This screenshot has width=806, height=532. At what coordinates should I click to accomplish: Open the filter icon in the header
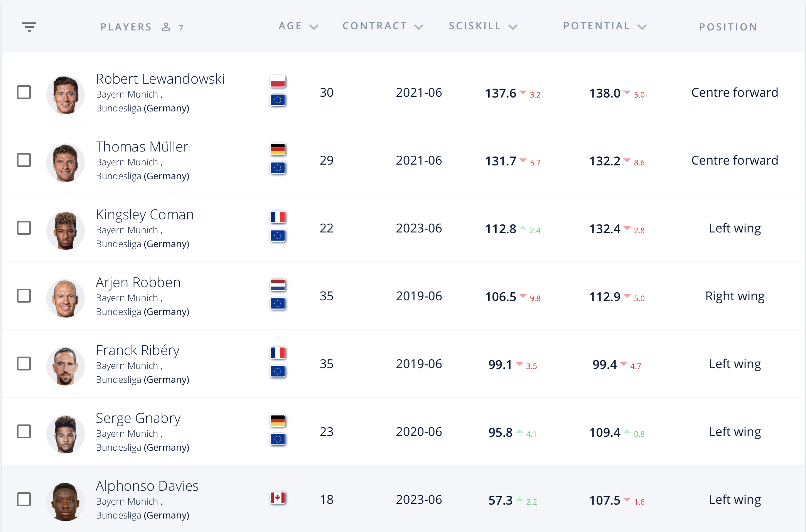(x=29, y=27)
